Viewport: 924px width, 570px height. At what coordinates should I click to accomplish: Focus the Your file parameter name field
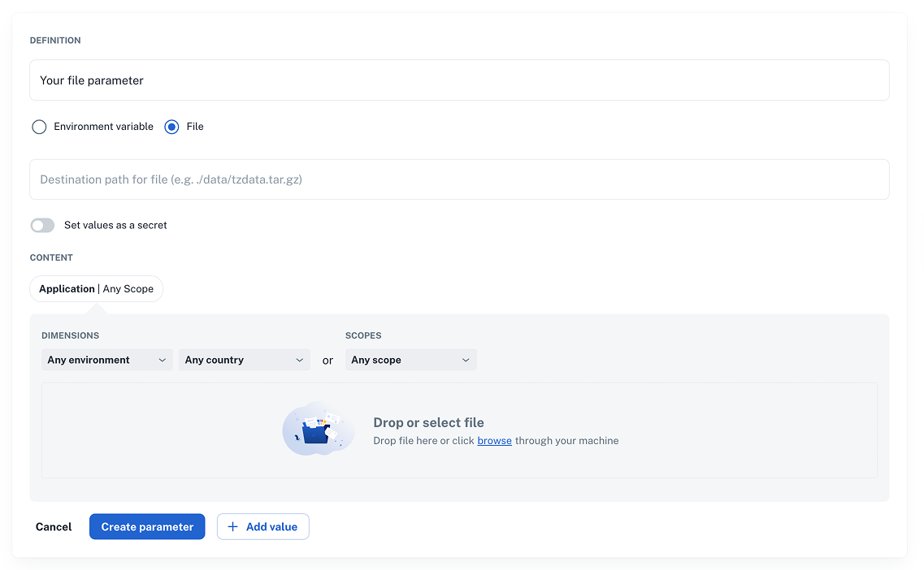point(459,80)
